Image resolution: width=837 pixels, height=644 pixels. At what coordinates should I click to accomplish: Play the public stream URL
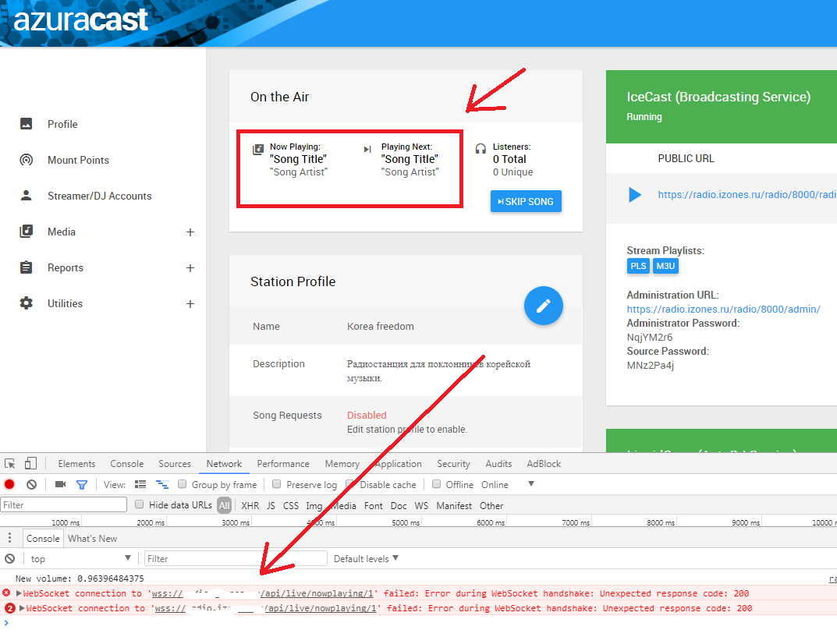(635, 195)
